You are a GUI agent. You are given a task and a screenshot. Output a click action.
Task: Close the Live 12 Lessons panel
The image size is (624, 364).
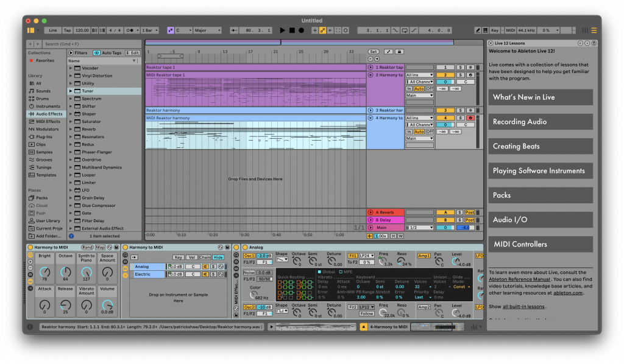(x=491, y=43)
